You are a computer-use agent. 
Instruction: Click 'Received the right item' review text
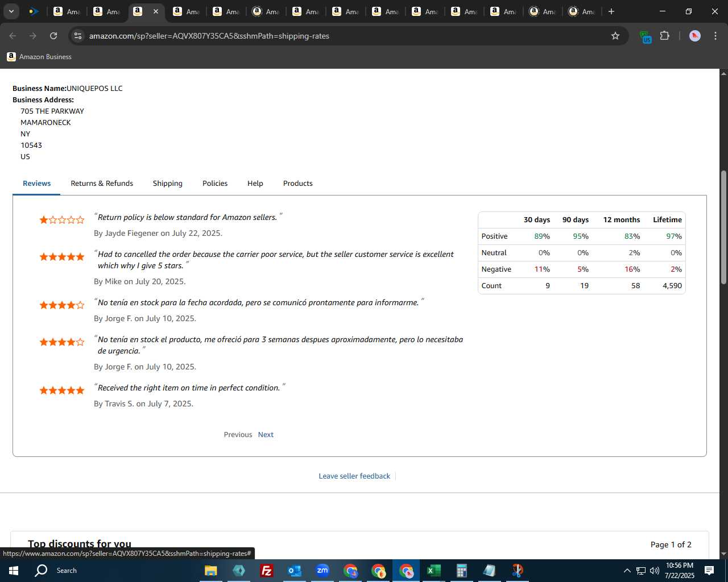pyautogui.click(x=189, y=388)
